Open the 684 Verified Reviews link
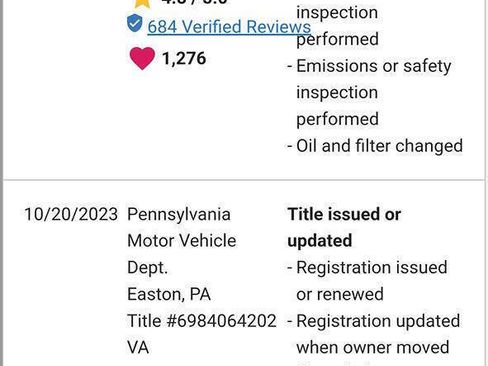Viewport: 488px width, 366px height. (229, 27)
